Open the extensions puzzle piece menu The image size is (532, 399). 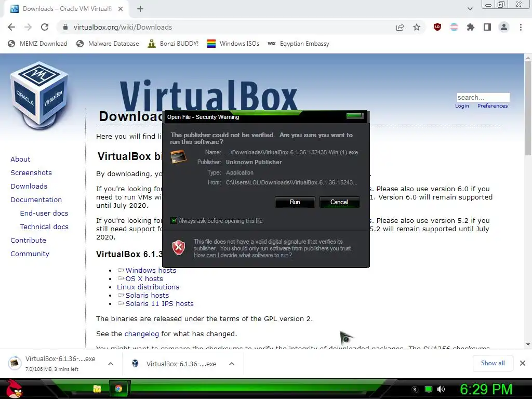click(x=471, y=27)
